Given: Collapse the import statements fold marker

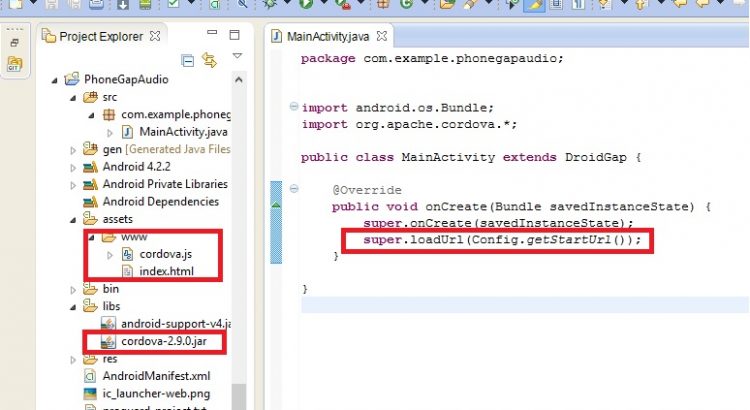Looking at the screenshot, I should click(x=292, y=107).
